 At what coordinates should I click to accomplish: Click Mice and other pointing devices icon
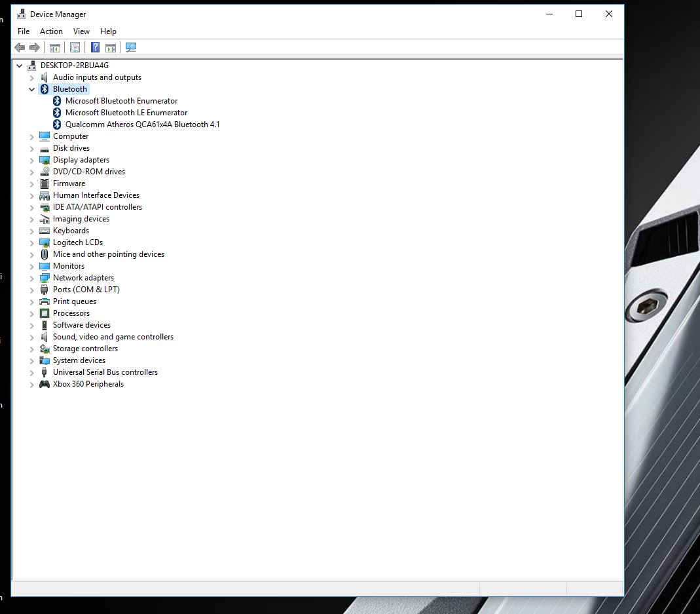pyautogui.click(x=44, y=254)
